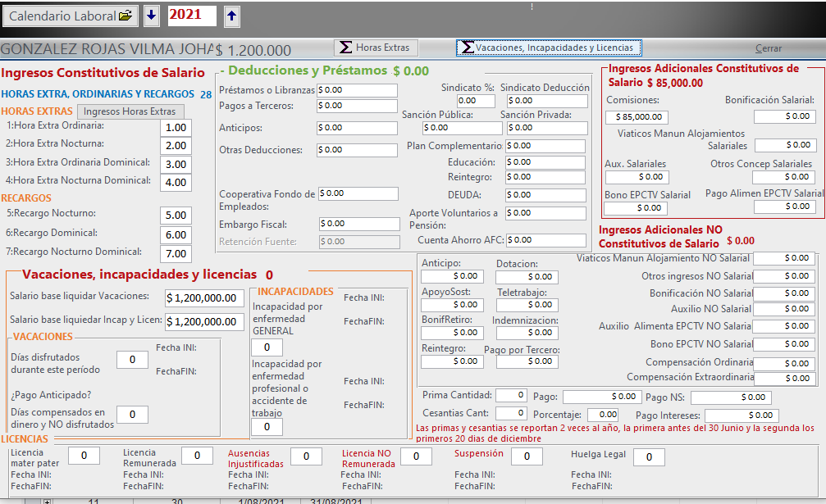The width and height of the screenshot is (826, 504).
Task: Open Vacaciones, Incapacidades y Licencias summary
Action: coord(550,48)
